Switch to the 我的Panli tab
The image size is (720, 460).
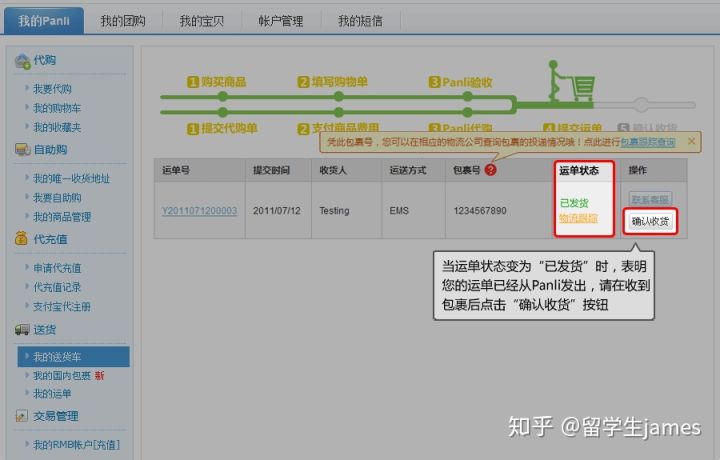pos(44,21)
